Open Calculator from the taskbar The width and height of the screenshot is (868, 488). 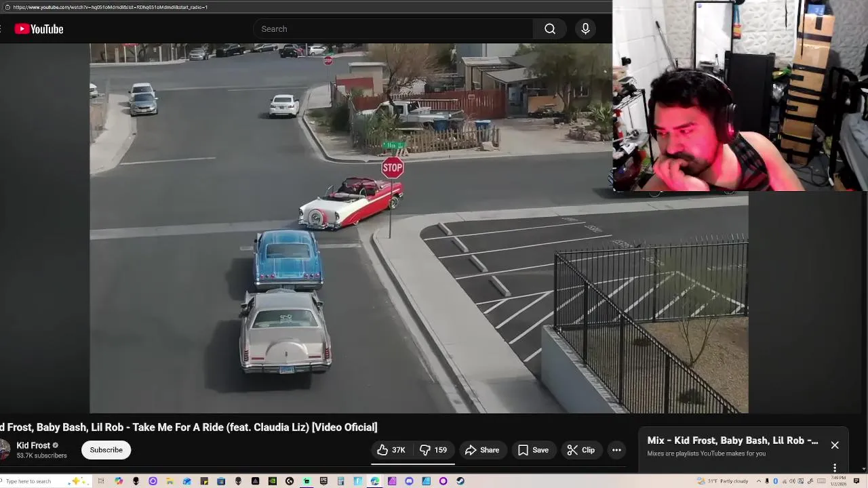[x=340, y=481]
